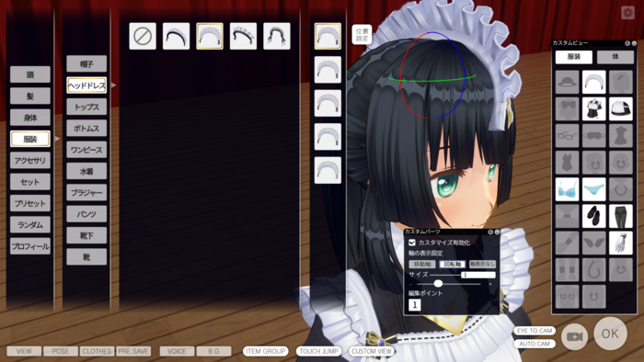Screen dimensions: 644x362
Task: Click the size slider handle in カスタムパーツ
Action: 438,283
